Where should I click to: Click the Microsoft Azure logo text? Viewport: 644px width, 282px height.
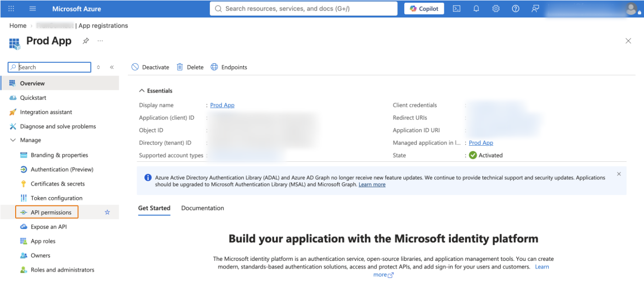[x=76, y=9]
